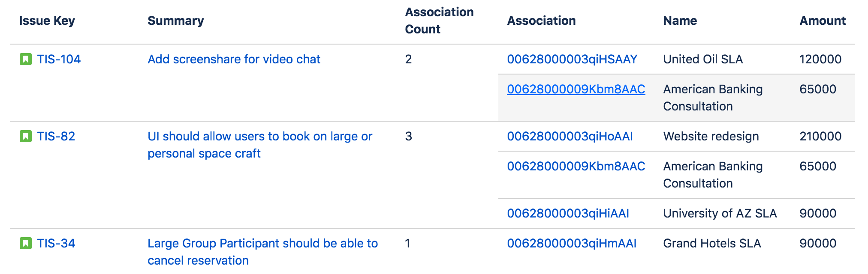The image size is (868, 274).
Task: Sort by Issue Key column header
Action: click(47, 21)
